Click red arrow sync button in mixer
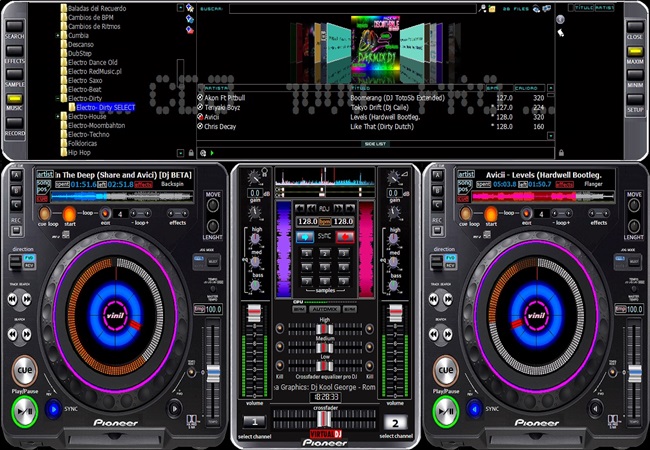 pos(345,237)
